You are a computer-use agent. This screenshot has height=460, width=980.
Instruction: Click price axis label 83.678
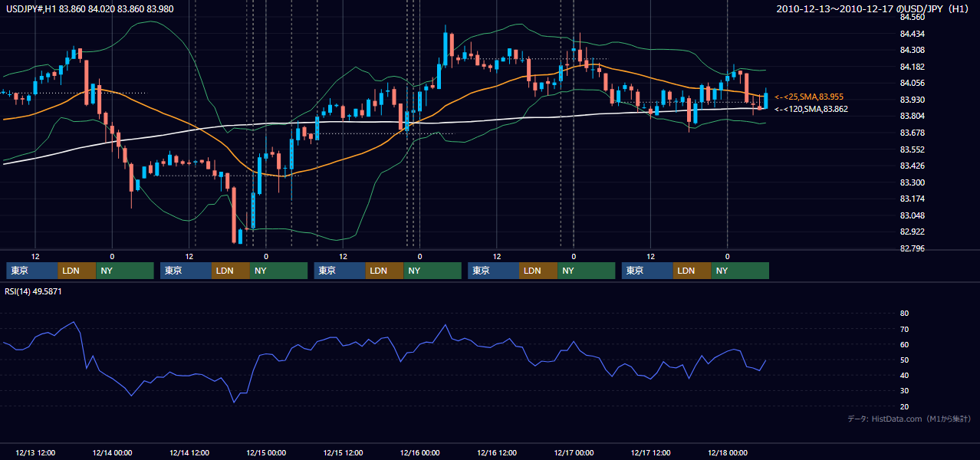coord(913,133)
